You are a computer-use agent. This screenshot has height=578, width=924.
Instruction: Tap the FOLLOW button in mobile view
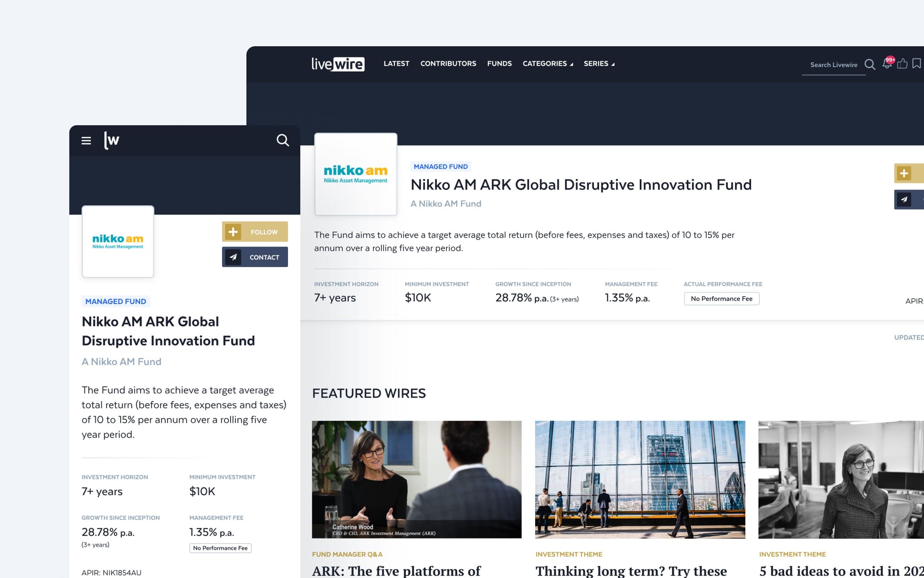click(x=255, y=232)
